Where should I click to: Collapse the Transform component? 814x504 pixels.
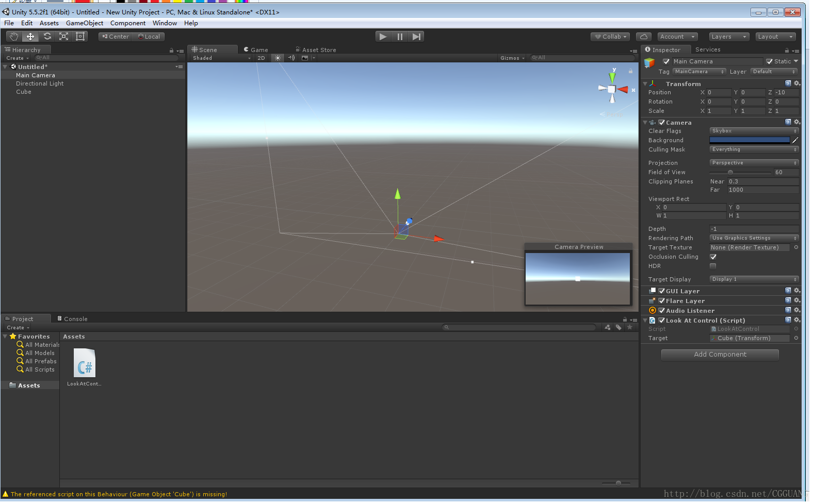(x=645, y=83)
